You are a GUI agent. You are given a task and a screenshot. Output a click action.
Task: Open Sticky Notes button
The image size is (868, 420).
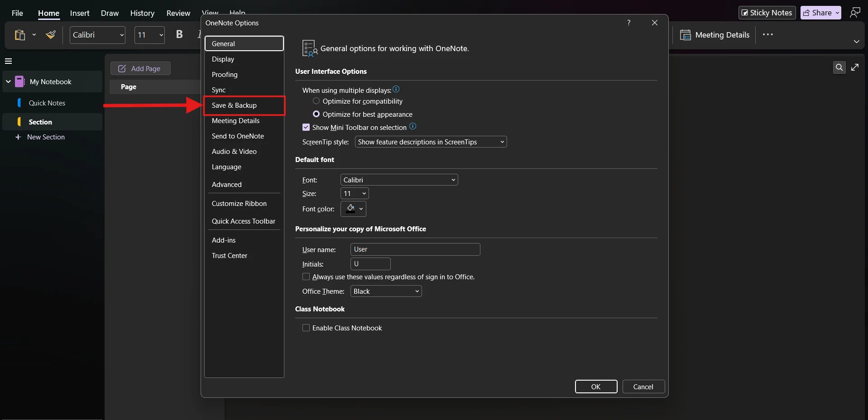pos(767,13)
